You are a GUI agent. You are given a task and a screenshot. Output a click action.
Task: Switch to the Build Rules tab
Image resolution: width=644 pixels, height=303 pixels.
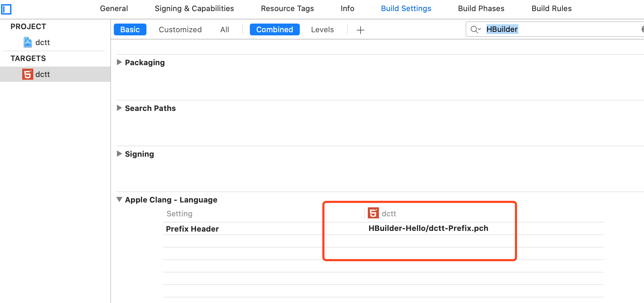coord(551,9)
